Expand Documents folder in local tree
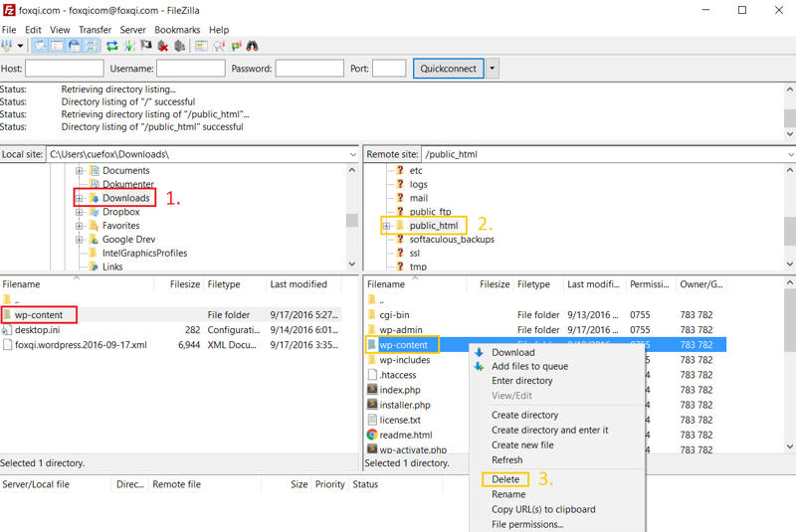Screen dimensions: 796x532 tap(80, 171)
